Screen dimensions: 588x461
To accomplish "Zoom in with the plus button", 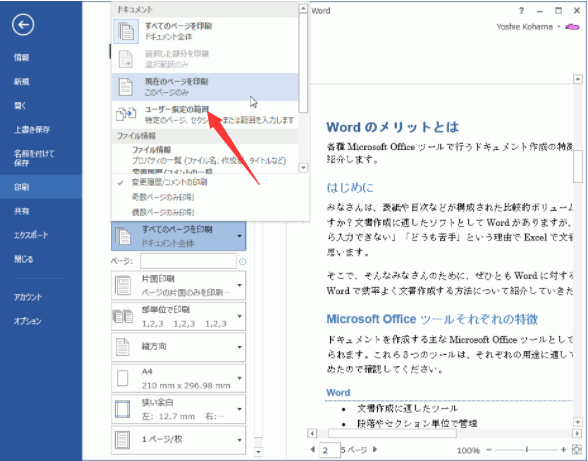I will coord(563,449).
